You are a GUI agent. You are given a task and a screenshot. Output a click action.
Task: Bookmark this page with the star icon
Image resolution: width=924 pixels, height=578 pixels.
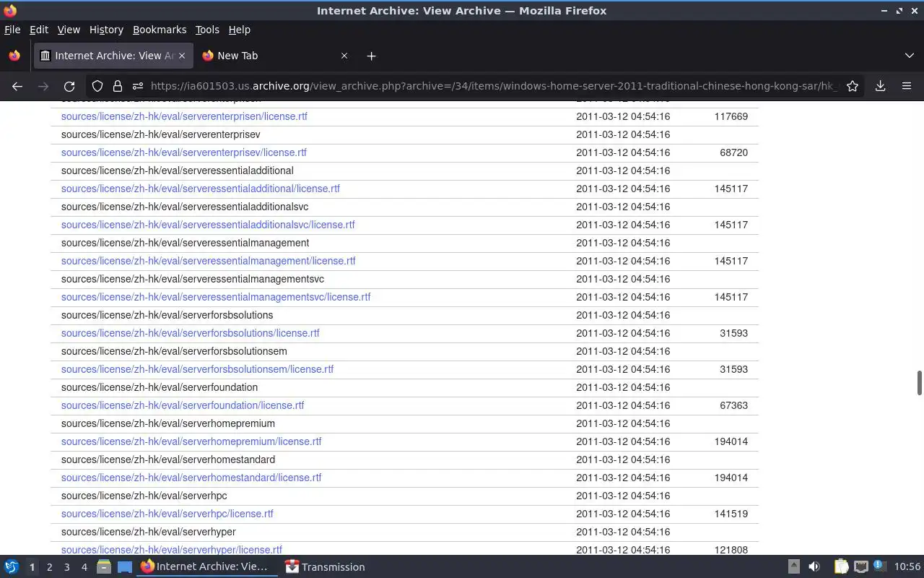click(853, 86)
